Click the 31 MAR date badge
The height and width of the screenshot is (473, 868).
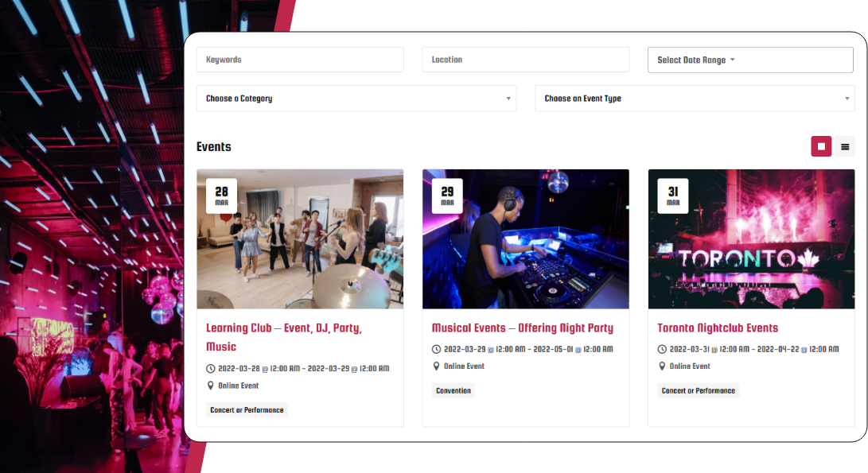tap(672, 196)
